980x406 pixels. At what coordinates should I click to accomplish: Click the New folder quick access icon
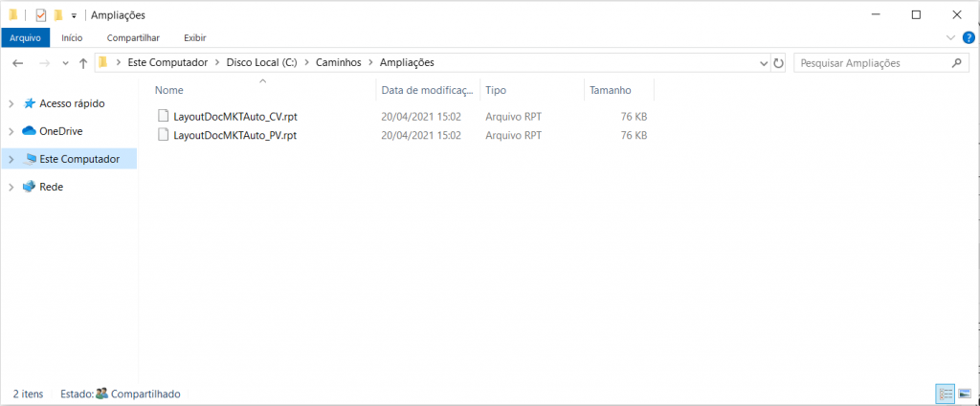coord(58,15)
